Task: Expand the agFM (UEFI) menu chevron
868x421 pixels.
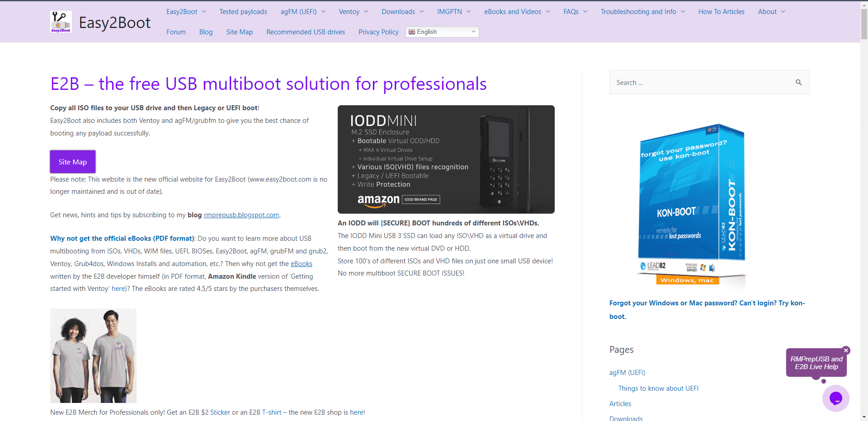Action: (323, 12)
